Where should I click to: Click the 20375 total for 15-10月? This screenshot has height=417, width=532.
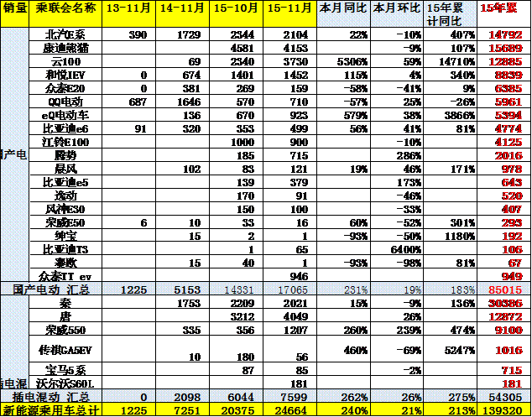click(x=236, y=410)
